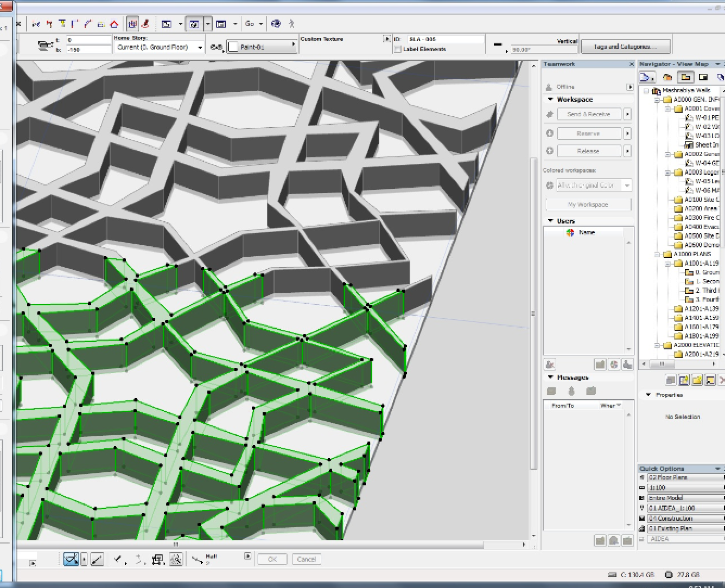Click the globe icon in top toolbar
Image resolution: width=725 pixels, height=588 pixels.
pyautogui.click(x=276, y=24)
